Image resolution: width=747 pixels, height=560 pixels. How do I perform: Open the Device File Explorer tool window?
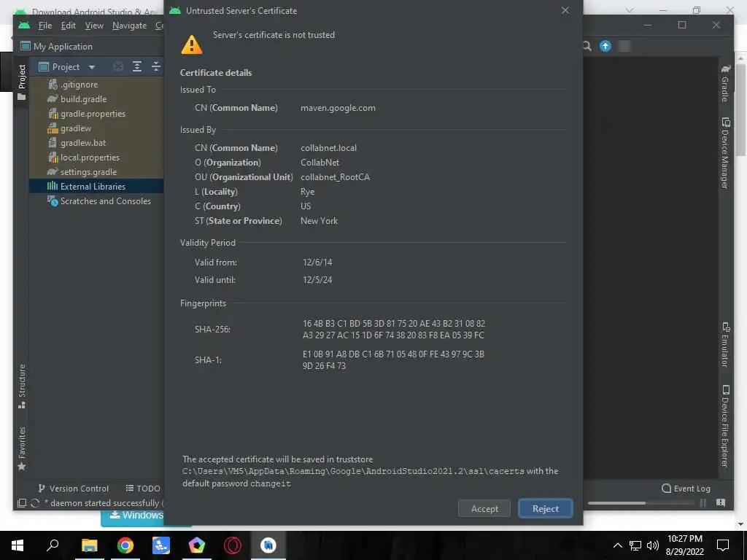726,426
